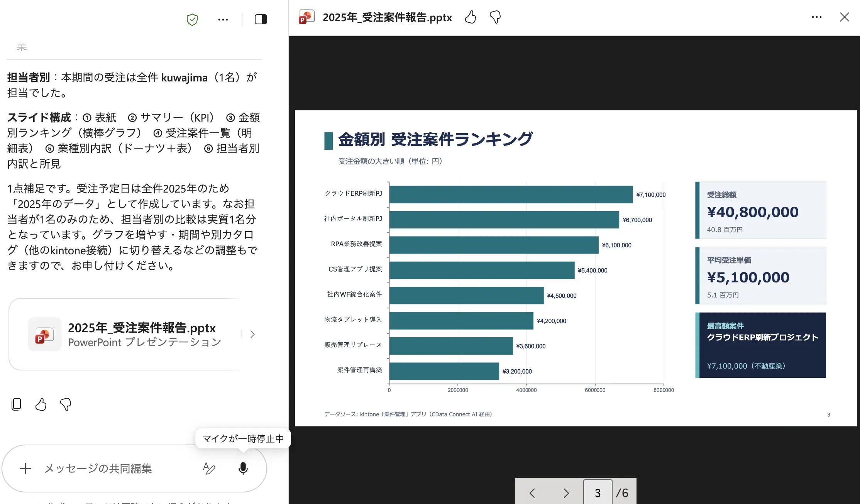The height and width of the screenshot is (504, 860).
Task: Go to the previous slide
Action: (x=532, y=493)
